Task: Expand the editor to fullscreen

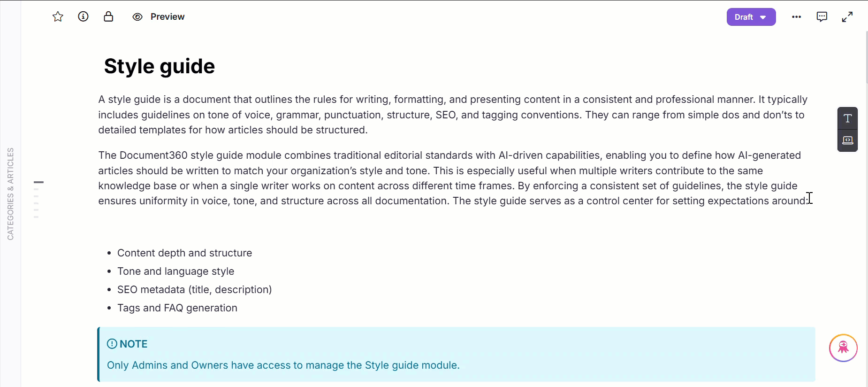Action: [847, 17]
